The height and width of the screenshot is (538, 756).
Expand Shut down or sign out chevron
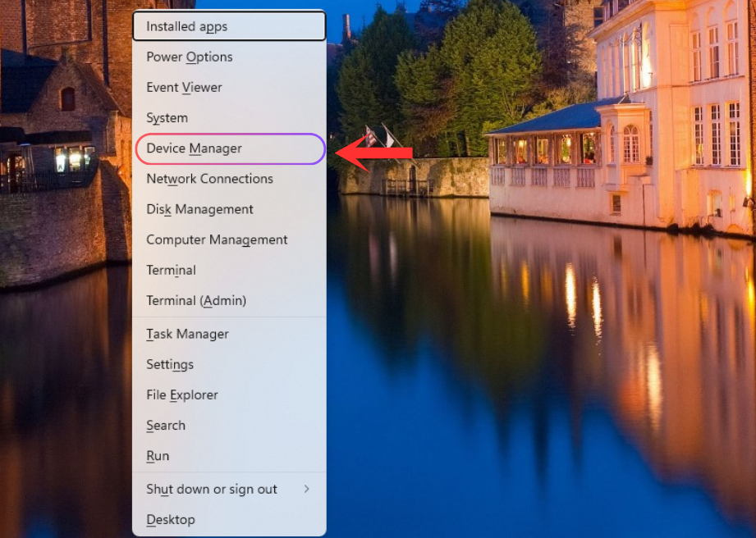tap(307, 489)
